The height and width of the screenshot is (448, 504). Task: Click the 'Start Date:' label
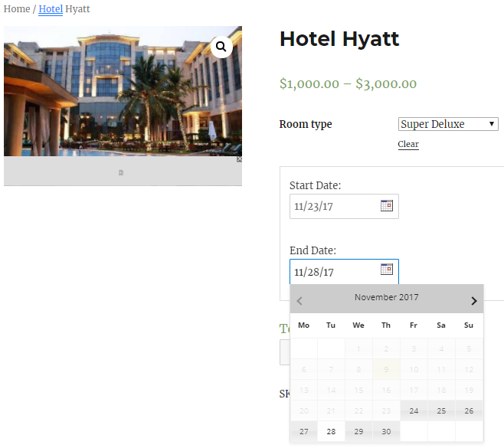tap(315, 185)
